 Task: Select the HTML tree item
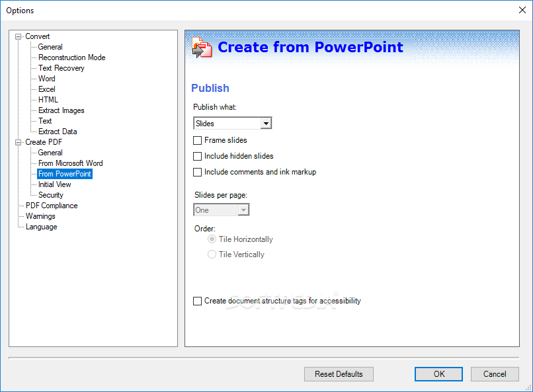coord(48,100)
